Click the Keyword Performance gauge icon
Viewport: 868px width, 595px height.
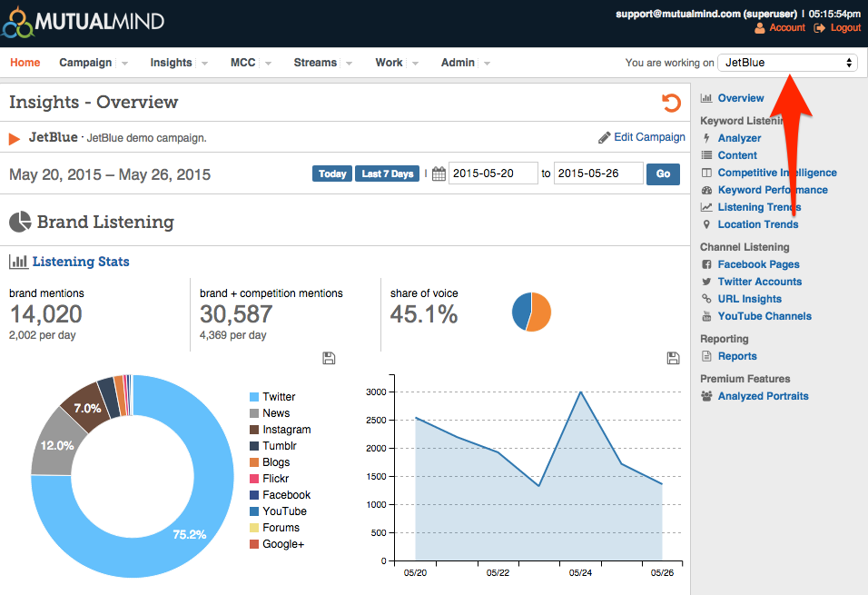[x=706, y=190]
